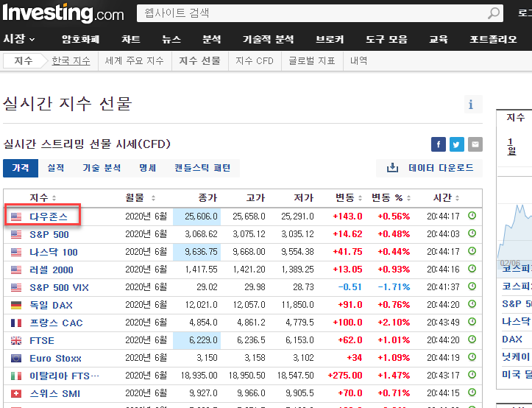Open the S&P 500 VIX link
This screenshot has width=532, height=408.
click(x=60, y=287)
